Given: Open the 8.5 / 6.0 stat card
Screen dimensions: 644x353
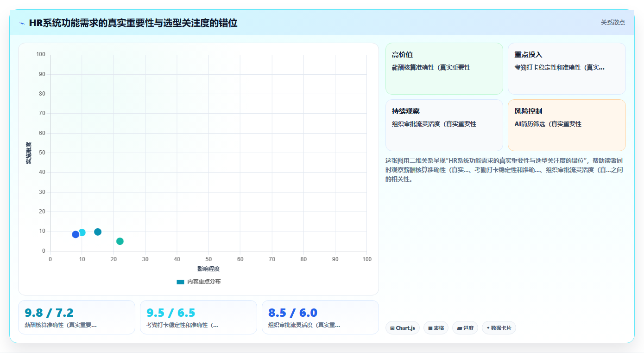Looking at the screenshot, I should 320,317.
